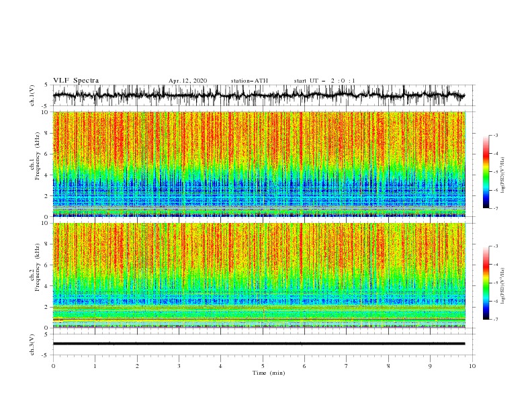Click the ch.1 spectrogram plot

[259, 164]
